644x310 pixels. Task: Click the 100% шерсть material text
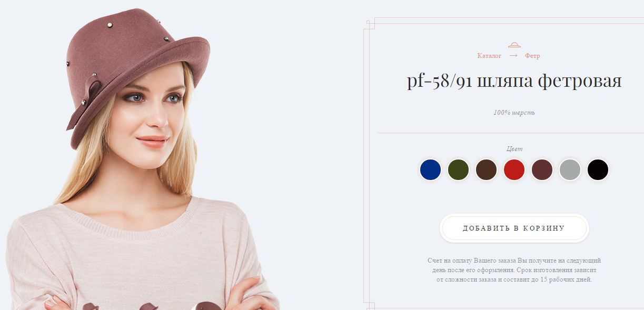tap(514, 113)
